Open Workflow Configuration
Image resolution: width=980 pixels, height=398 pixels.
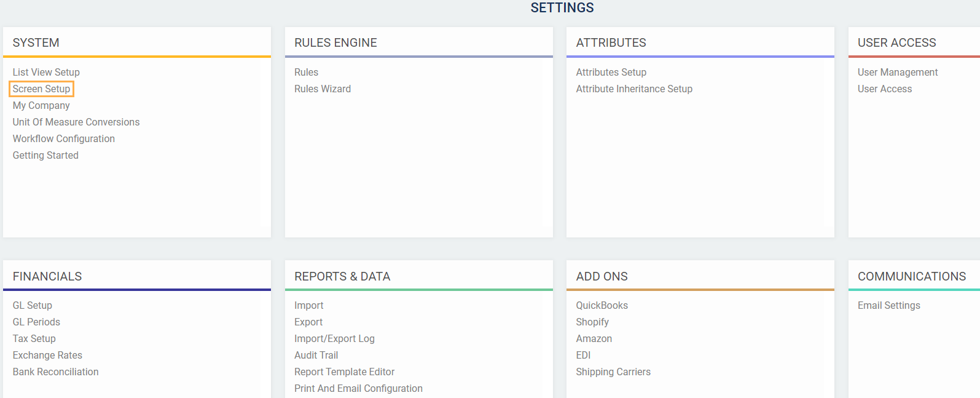tap(64, 138)
